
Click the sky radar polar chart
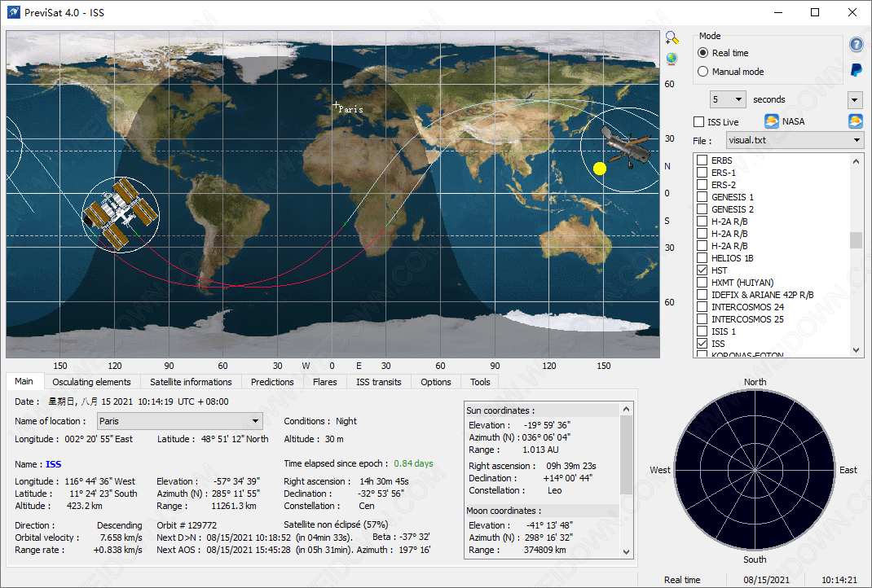[x=755, y=470]
